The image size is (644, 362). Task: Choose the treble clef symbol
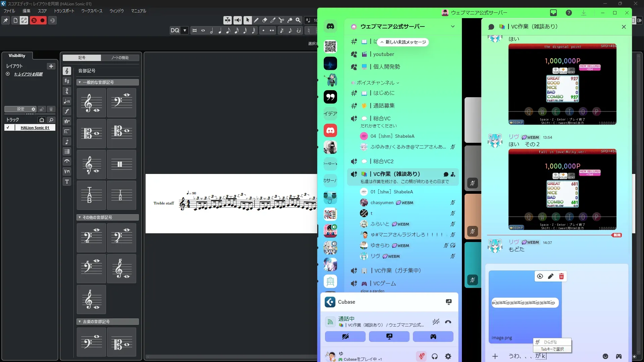pos(91,103)
